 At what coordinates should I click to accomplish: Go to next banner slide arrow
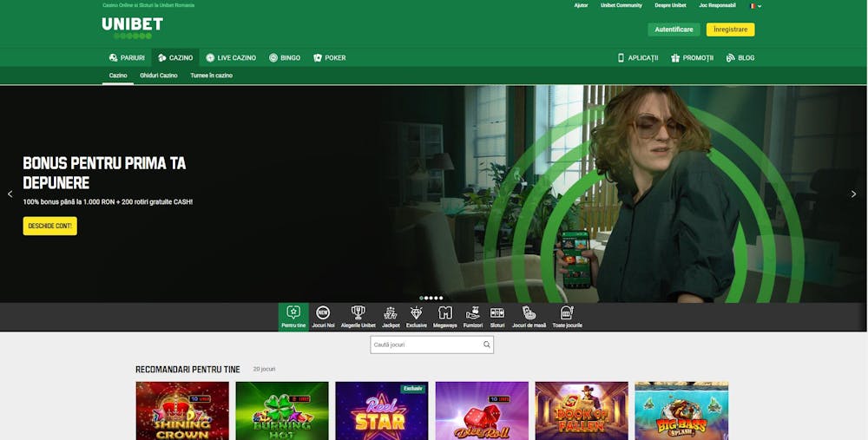click(853, 194)
